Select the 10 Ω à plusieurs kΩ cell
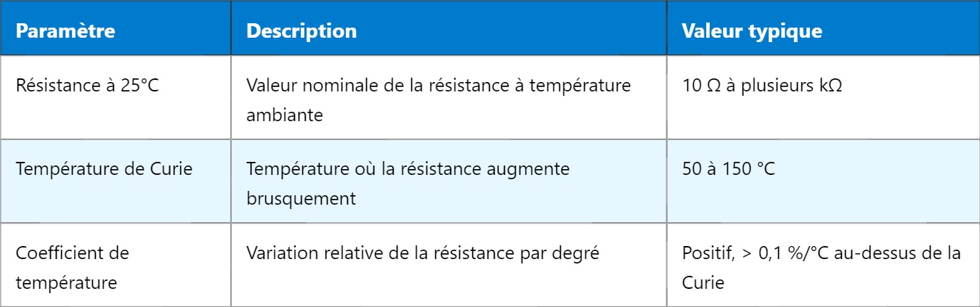 (x=762, y=85)
